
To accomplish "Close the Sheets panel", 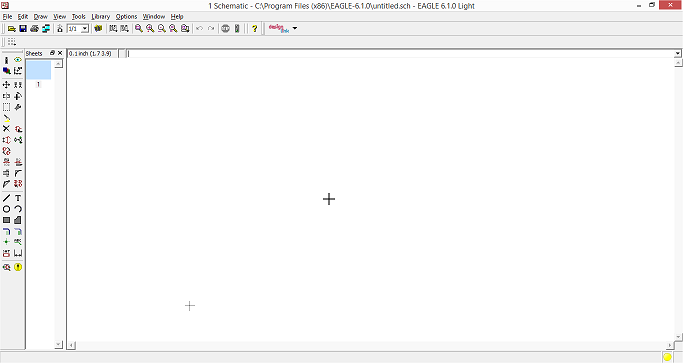I will [60, 53].
